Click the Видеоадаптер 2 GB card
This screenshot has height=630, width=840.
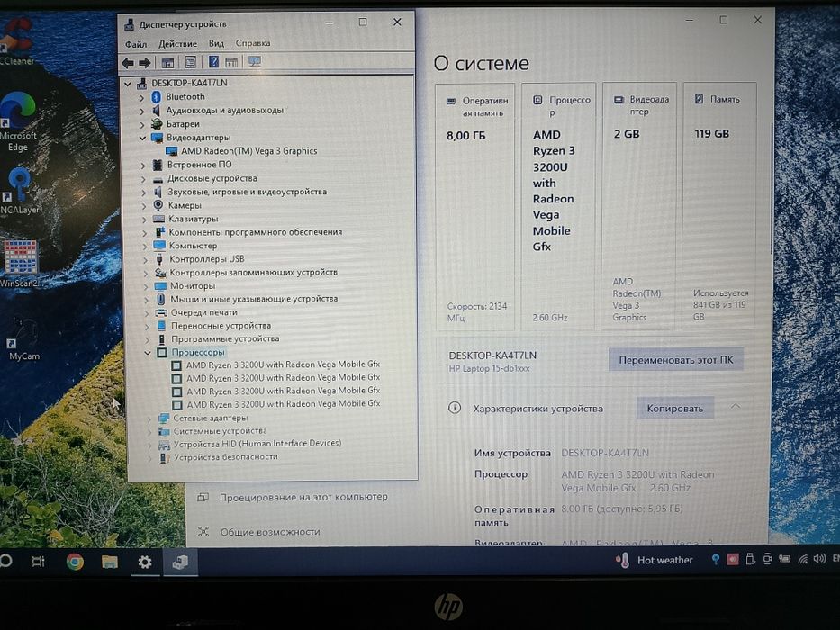[639, 207]
